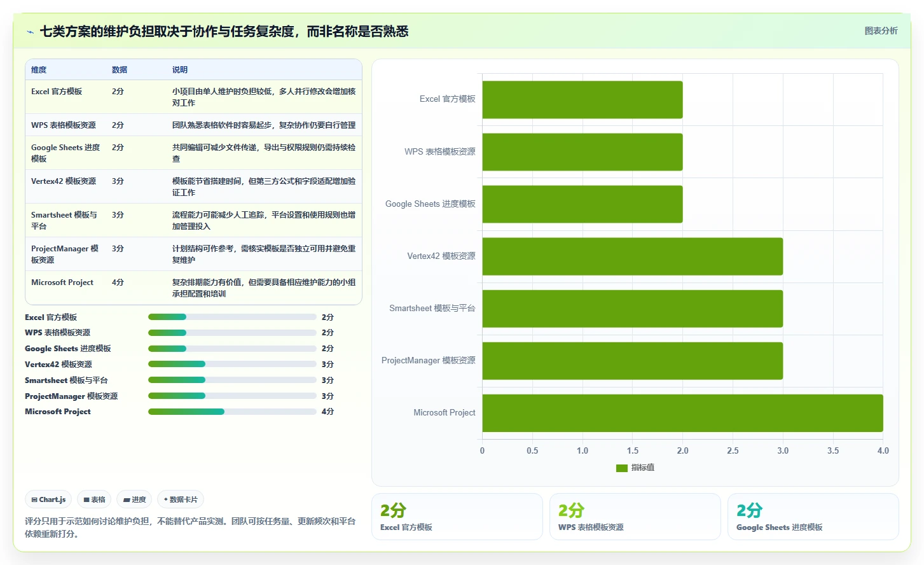This screenshot has width=924, height=565.
Task: Click description starting 团队熟悉表格软件时
Action: coord(264,125)
